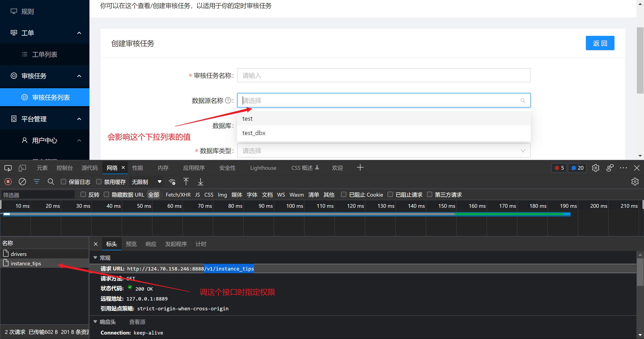Toggle 反转 filter checkbox
The height and width of the screenshot is (339, 644).
[83, 195]
